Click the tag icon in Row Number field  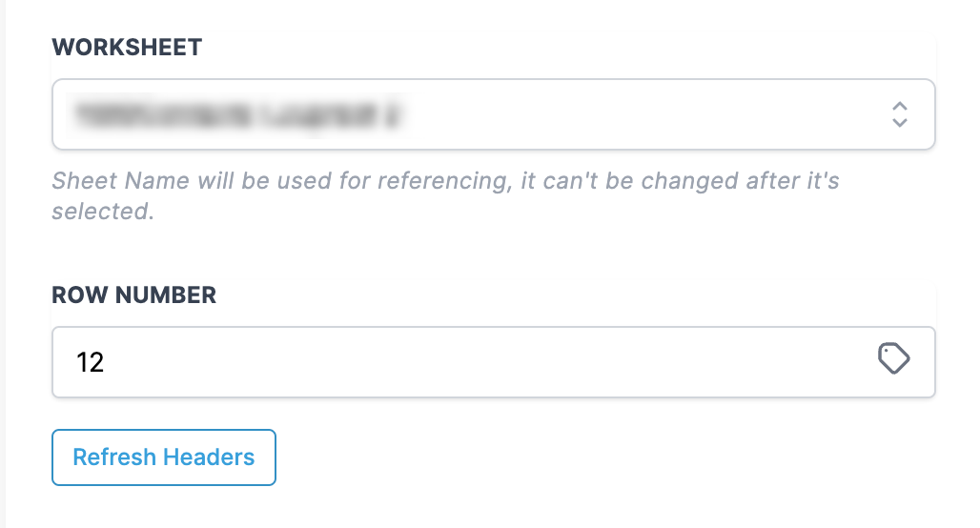click(893, 359)
